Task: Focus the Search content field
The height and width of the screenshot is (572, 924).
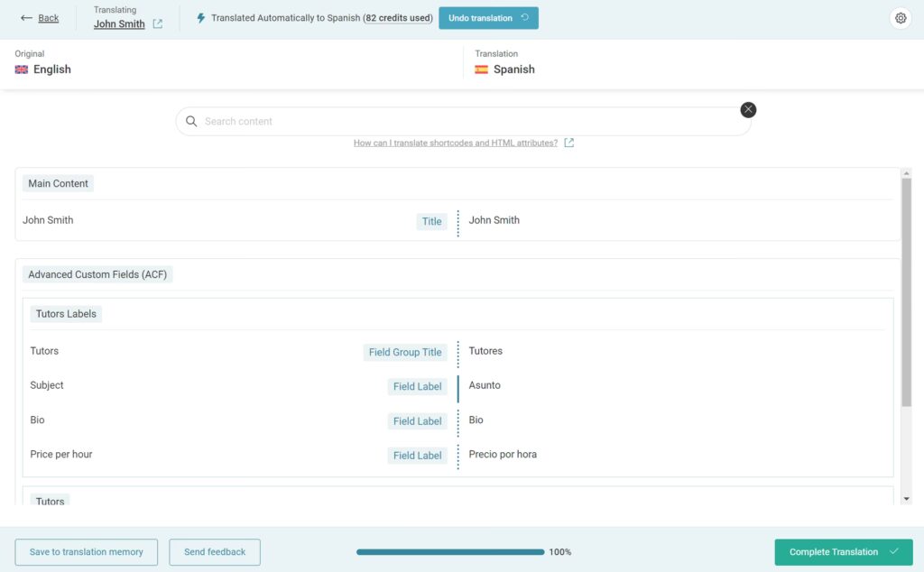Action: point(463,122)
